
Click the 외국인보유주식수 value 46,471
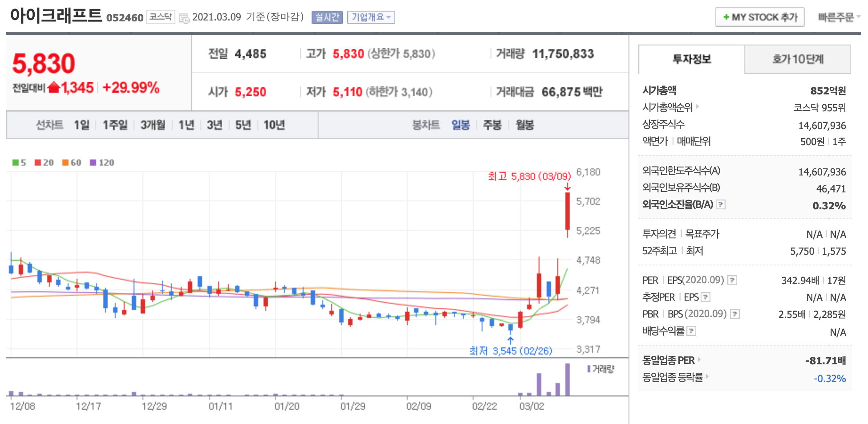coord(831,189)
